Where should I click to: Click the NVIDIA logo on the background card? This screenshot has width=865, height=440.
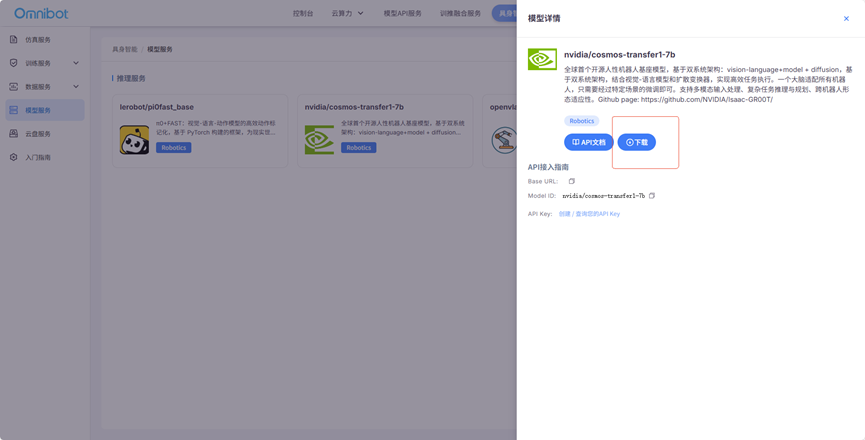click(x=319, y=139)
